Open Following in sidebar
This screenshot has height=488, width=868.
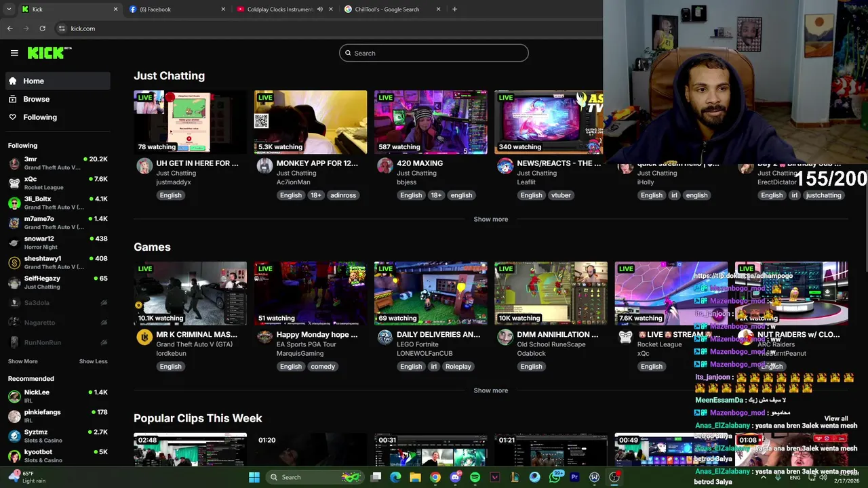(x=58, y=117)
